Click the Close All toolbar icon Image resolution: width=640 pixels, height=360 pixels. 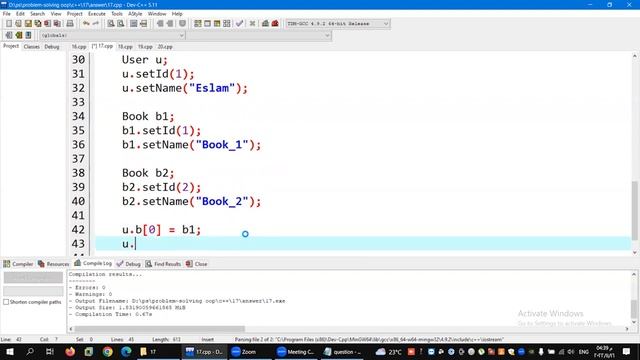tap(58, 24)
